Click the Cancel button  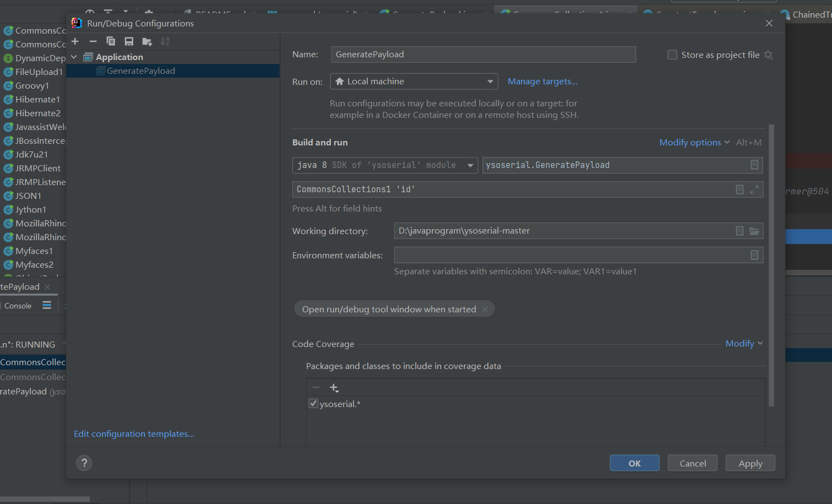(693, 463)
